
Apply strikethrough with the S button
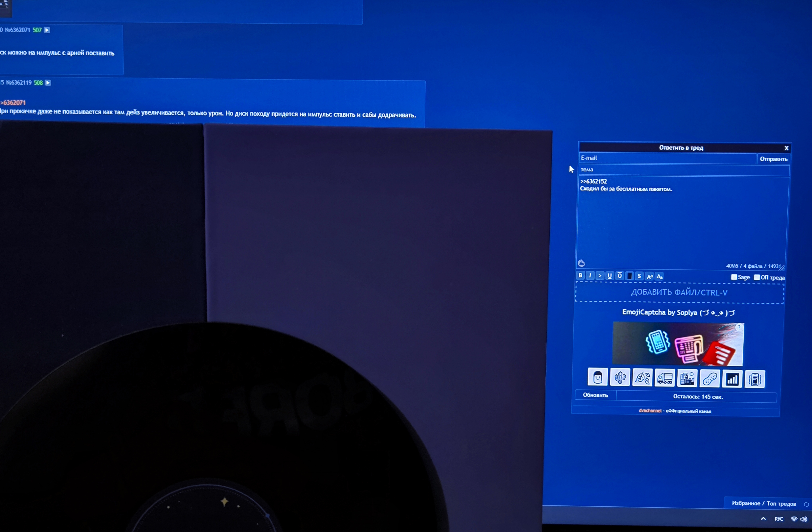point(639,276)
